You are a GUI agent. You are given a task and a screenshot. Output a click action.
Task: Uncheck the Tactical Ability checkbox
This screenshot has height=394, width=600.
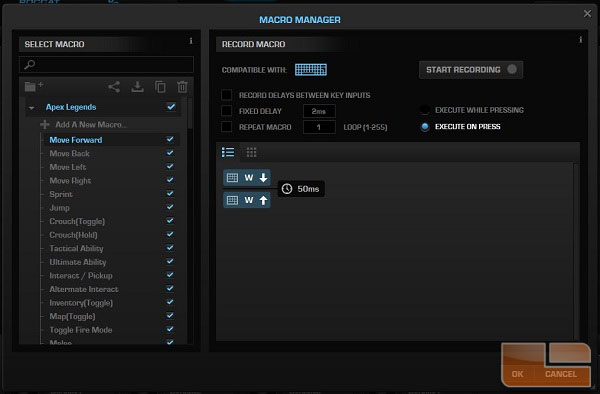pyautogui.click(x=170, y=248)
